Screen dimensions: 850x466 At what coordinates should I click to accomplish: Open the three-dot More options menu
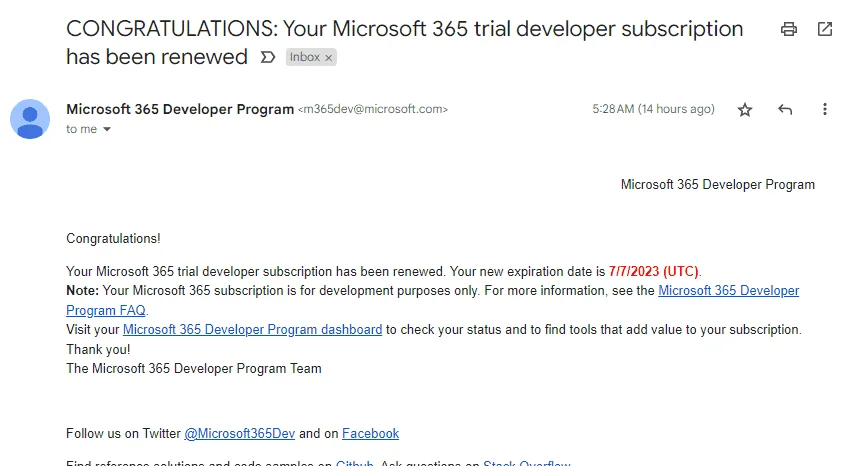[825, 109]
